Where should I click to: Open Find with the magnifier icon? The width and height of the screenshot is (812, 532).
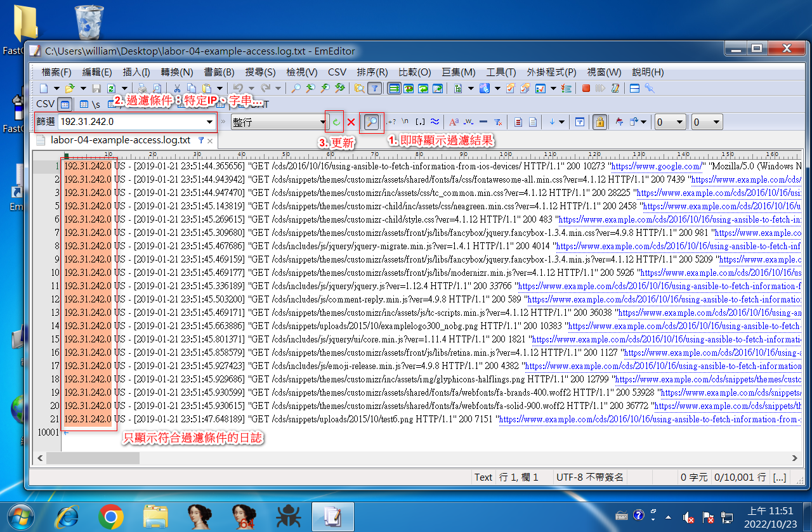pyautogui.click(x=296, y=88)
